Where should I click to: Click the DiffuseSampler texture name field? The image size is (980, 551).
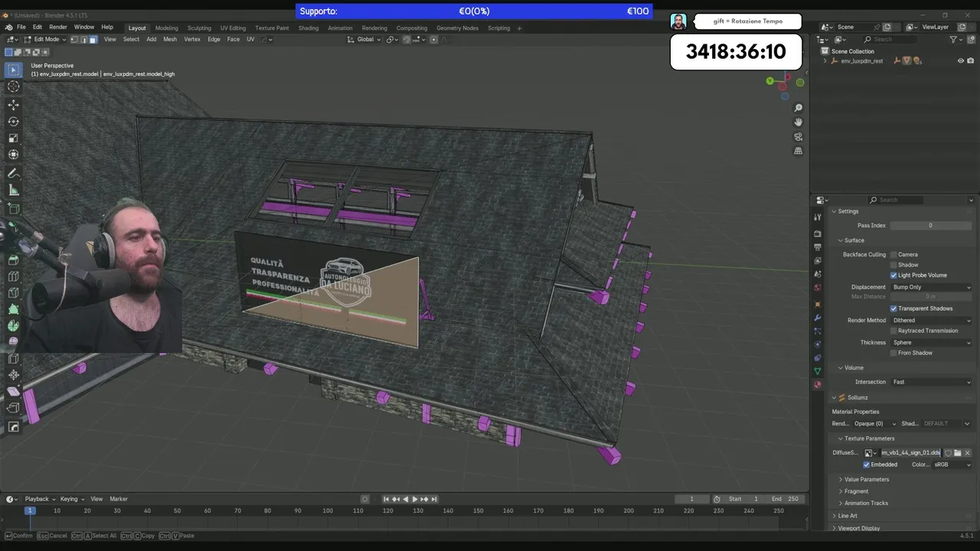click(910, 453)
